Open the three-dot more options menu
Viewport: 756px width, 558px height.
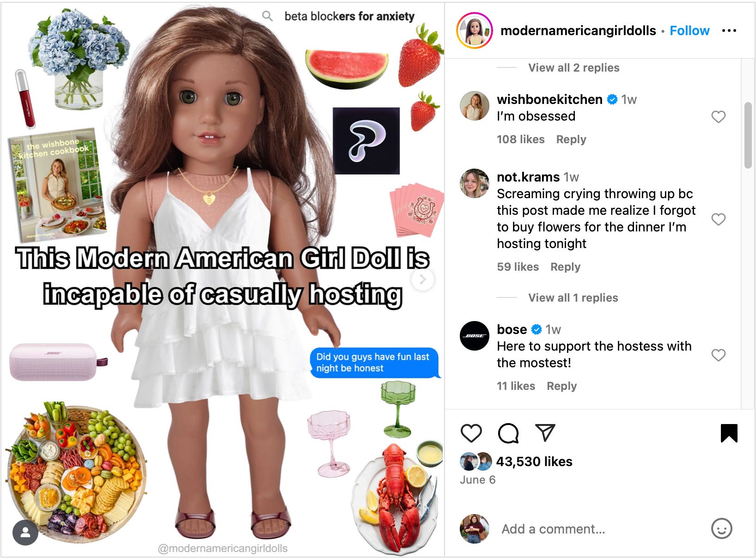tap(729, 30)
